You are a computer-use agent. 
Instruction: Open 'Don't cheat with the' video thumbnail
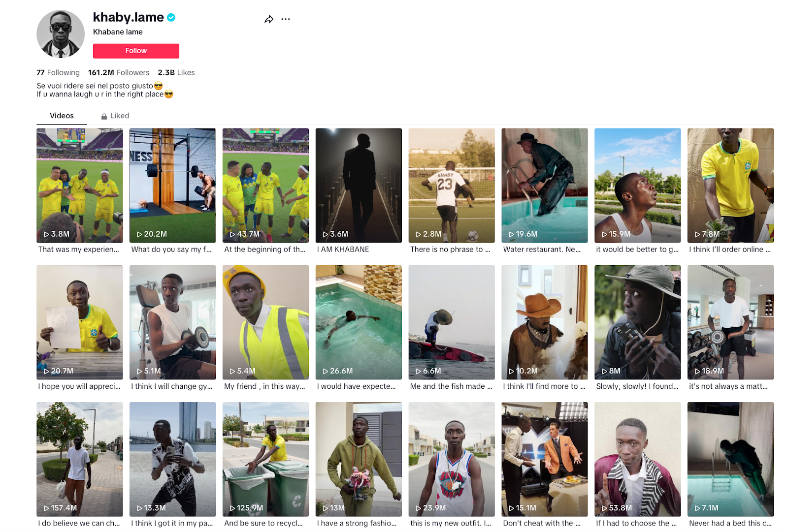point(545,459)
